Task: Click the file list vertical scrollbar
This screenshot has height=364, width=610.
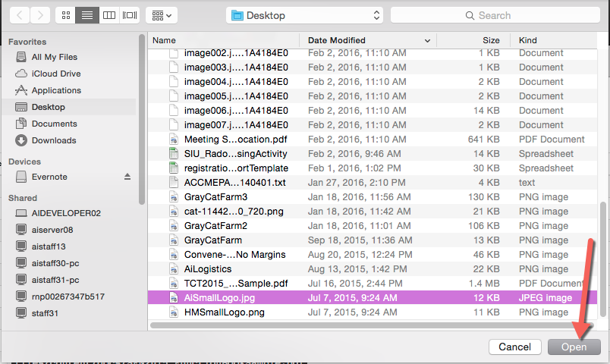Action: 603,258
